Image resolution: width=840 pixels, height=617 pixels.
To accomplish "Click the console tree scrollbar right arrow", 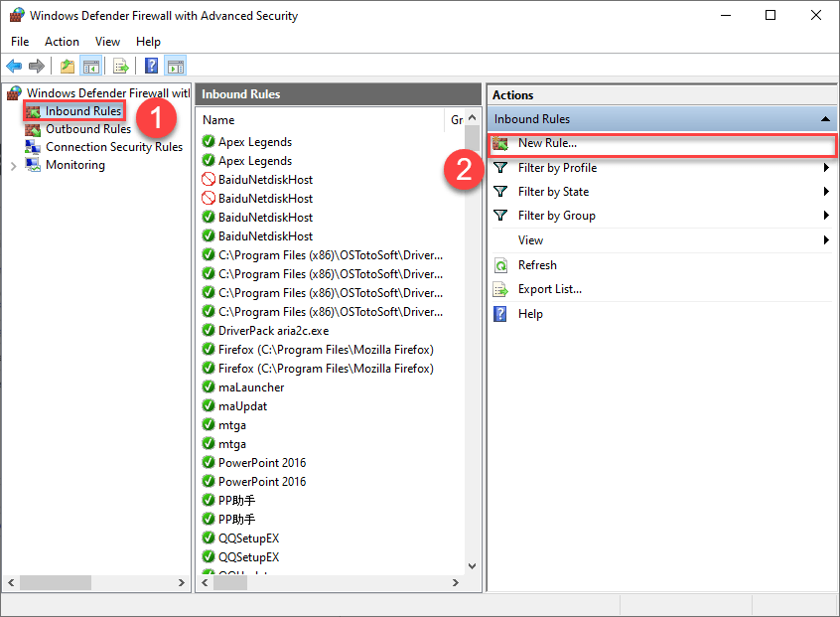I will click(182, 582).
